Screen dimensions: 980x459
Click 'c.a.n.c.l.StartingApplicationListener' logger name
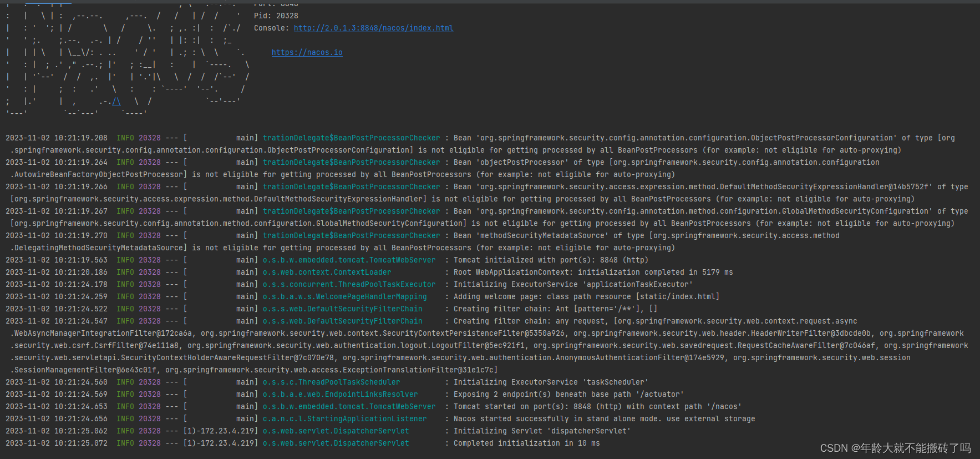[344, 418]
